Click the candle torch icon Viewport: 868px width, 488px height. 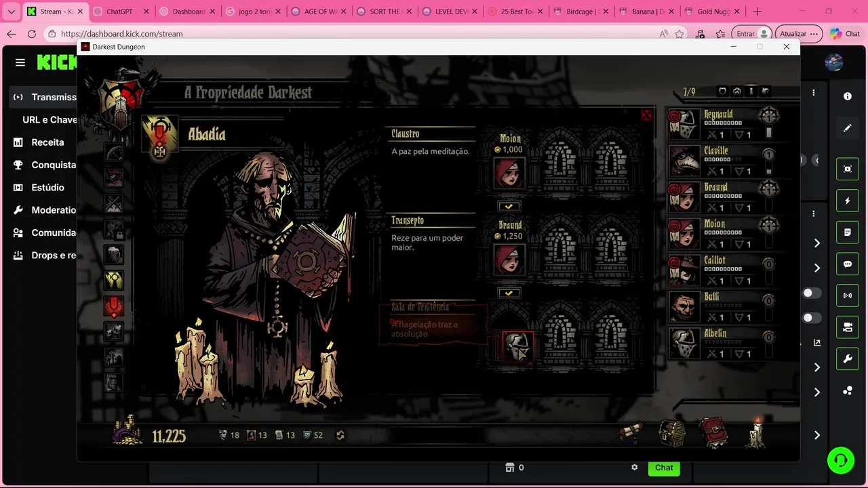[x=757, y=432]
